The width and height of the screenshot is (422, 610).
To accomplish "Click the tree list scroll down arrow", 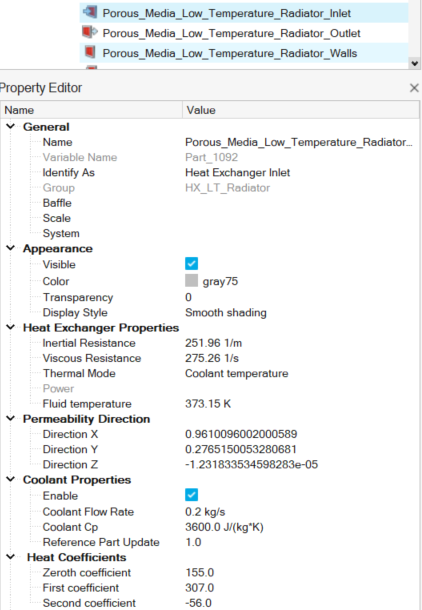I will (x=415, y=63).
